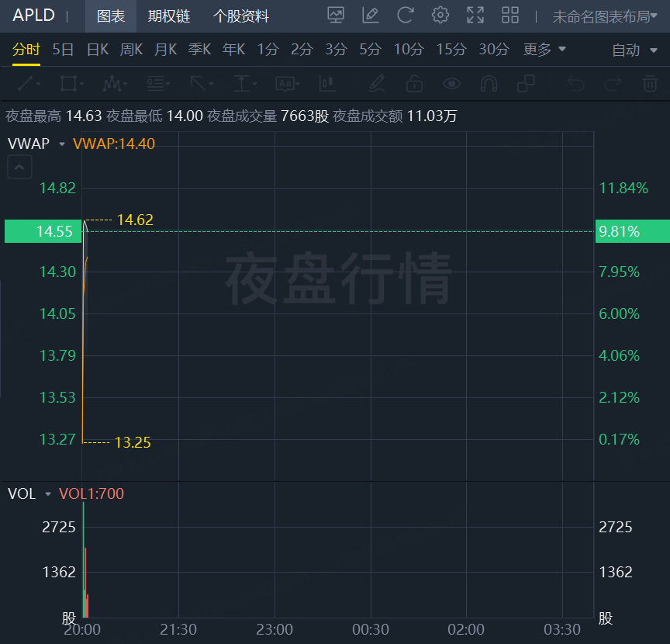Select the 周K timeframe
The image size is (670, 644).
click(x=131, y=50)
